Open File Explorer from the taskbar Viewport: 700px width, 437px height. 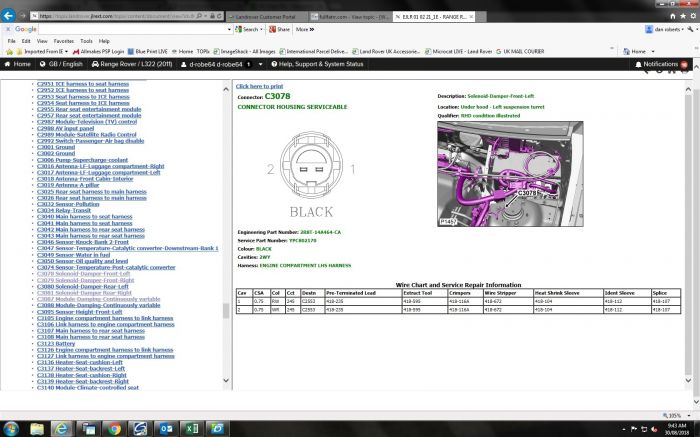37,429
